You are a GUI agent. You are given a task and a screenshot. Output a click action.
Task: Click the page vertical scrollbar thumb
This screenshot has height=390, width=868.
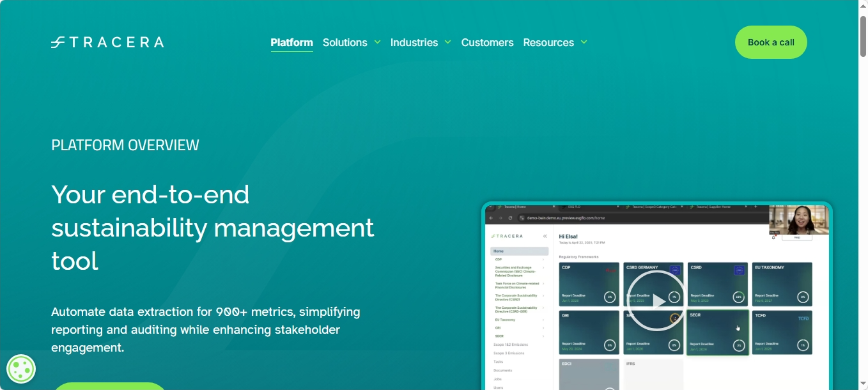[863, 36]
